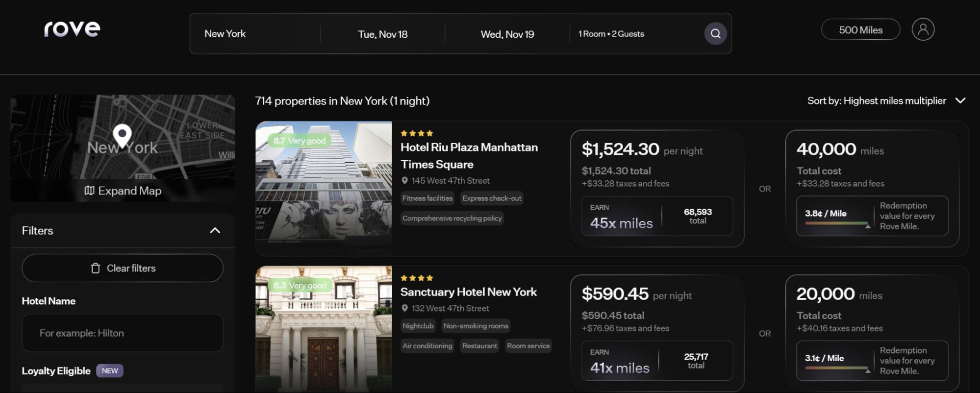This screenshot has width=980, height=393.
Task: Select the $590.45 per night price card
Action: 657,333
